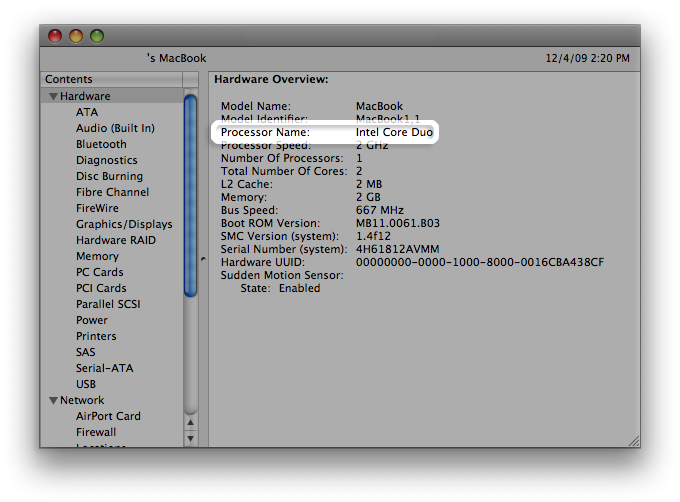The image size is (680, 502).
Task: Select the Hardware category row
Action: point(112,96)
